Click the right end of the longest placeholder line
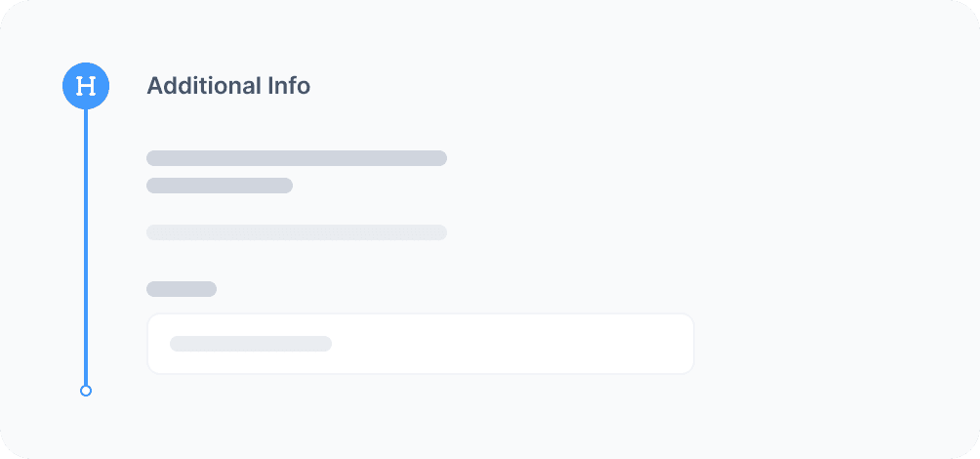This screenshot has height=459, width=980. coord(441,158)
